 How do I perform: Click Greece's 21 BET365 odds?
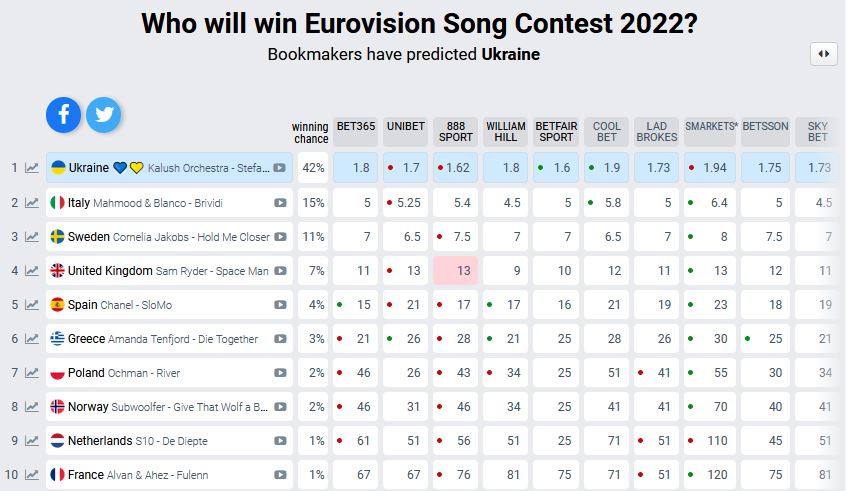click(x=355, y=339)
